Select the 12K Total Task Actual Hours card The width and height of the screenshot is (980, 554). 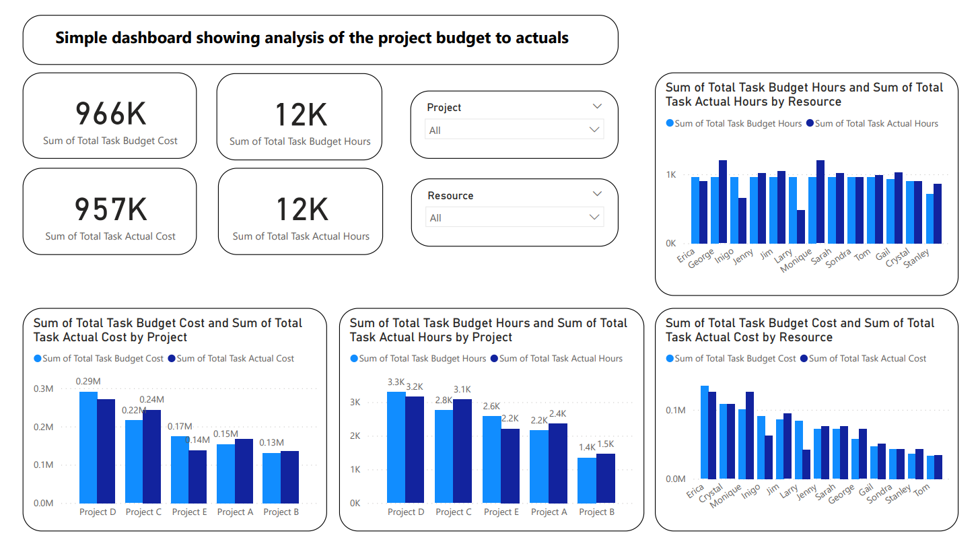coord(300,211)
